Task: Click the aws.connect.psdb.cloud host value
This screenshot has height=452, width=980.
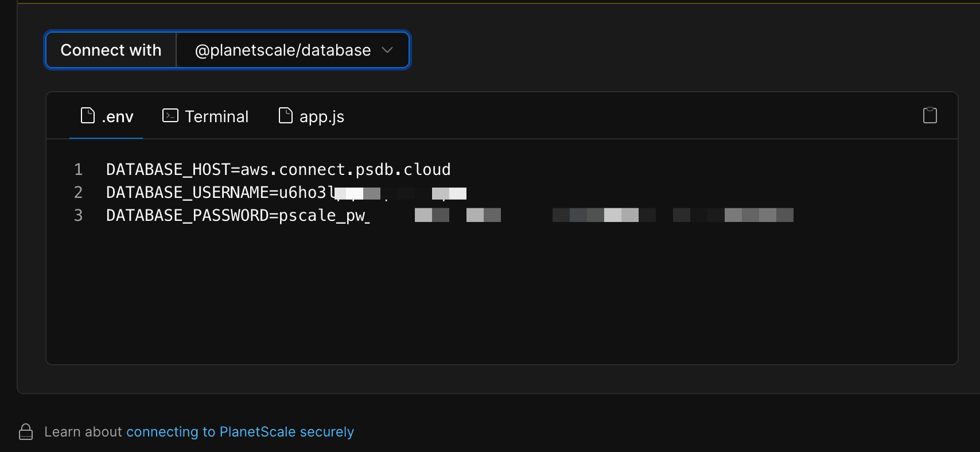Action: [x=345, y=170]
